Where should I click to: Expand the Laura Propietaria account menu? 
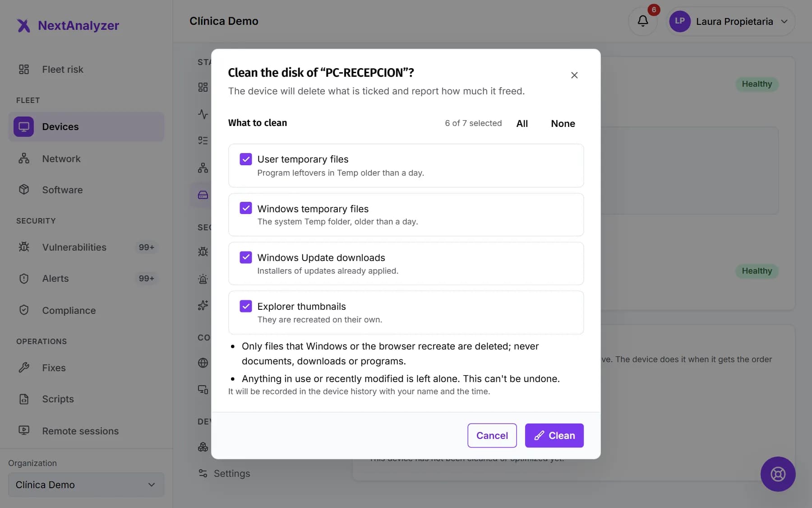731,21
